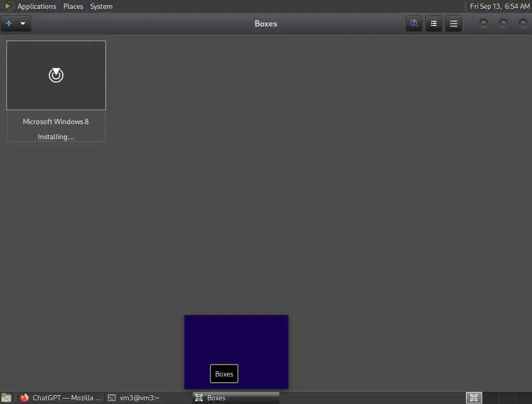Click the Boxes window preview popup

236,352
